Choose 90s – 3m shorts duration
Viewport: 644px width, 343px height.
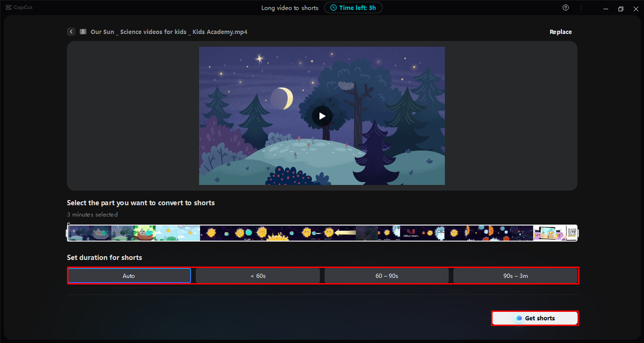pos(515,276)
